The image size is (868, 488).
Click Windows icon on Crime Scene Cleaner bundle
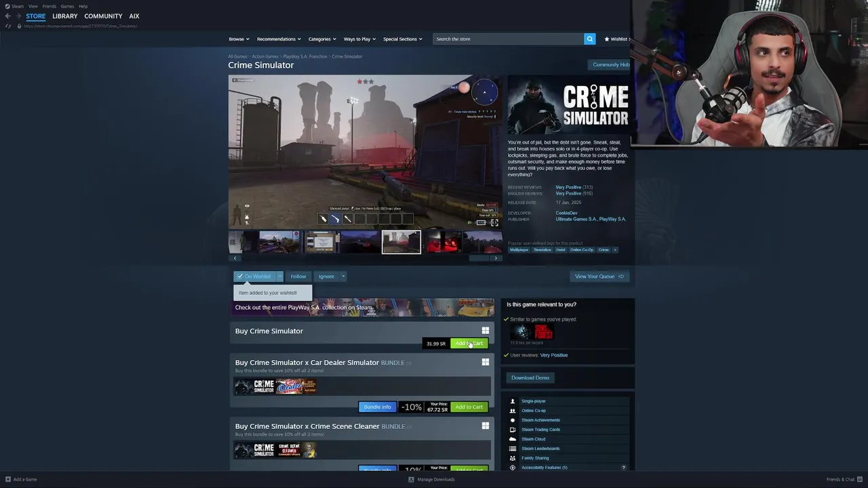pyautogui.click(x=485, y=426)
